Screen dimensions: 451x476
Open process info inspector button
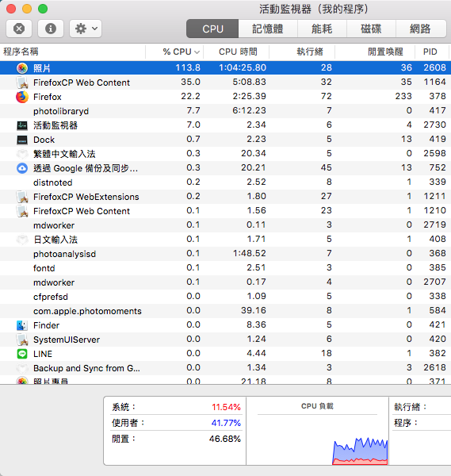(x=51, y=29)
